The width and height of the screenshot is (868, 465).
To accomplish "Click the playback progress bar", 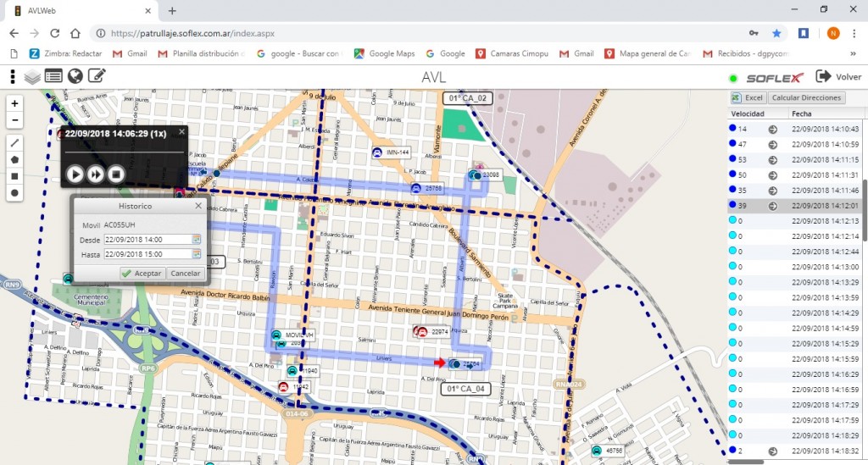I will point(125,152).
